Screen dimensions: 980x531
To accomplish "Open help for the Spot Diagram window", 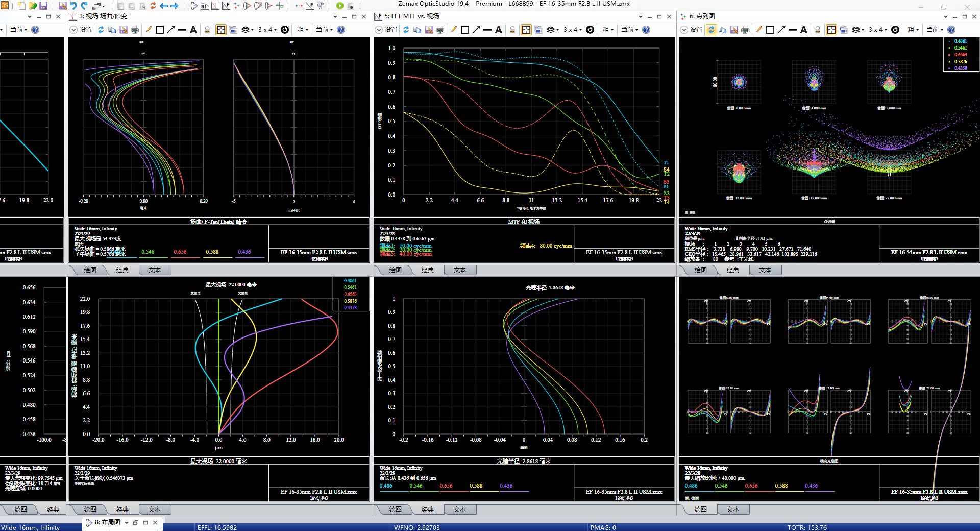I will tap(951, 30).
